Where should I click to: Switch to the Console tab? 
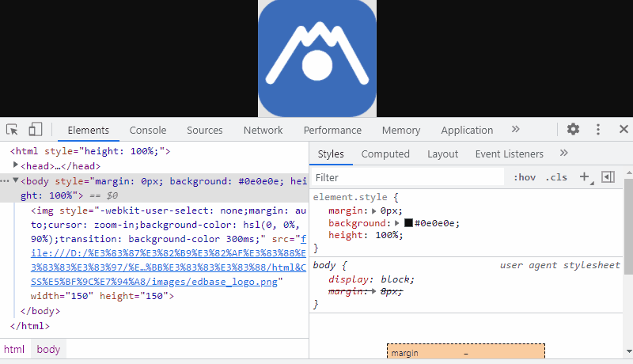pos(148,130)
